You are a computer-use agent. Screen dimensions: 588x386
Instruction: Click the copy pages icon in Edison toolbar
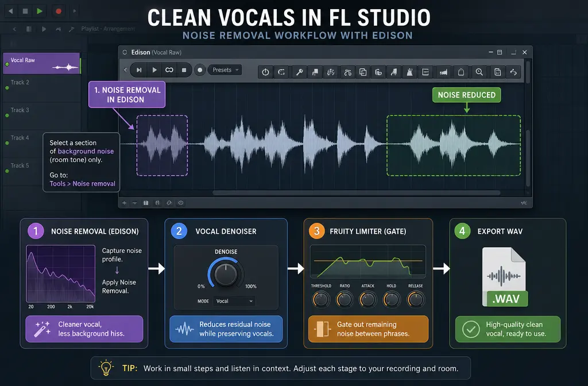click(363, 72)
